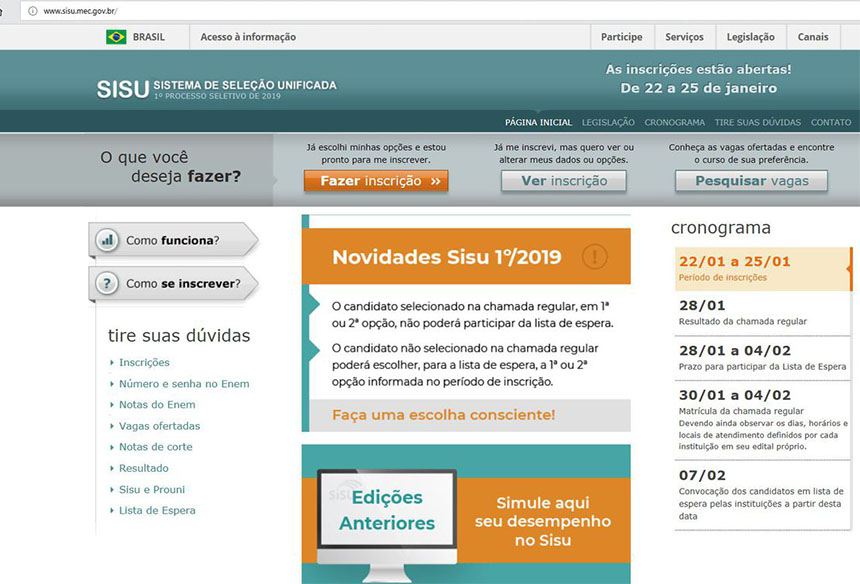Click Simule aqui seu desempenho no Sisu
Screen dimensions: 860x584
543,521
